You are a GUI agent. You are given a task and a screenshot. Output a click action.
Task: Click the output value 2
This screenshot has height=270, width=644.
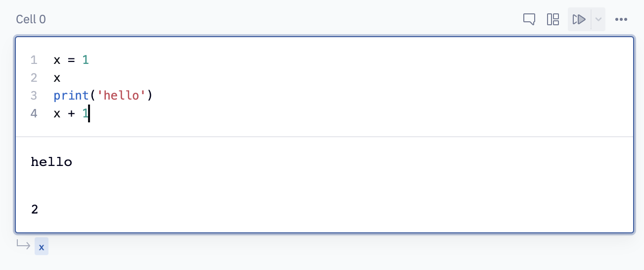click(x=35, y=210)
